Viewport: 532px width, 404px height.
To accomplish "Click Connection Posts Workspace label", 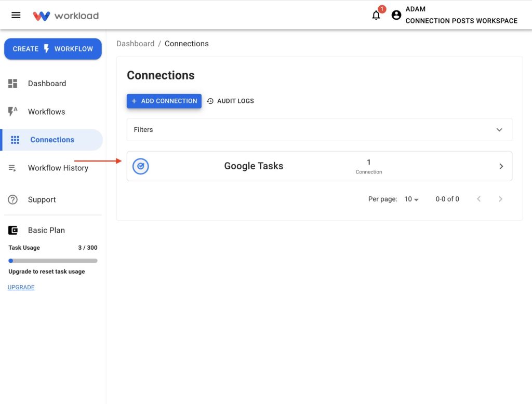I will 461,21.
